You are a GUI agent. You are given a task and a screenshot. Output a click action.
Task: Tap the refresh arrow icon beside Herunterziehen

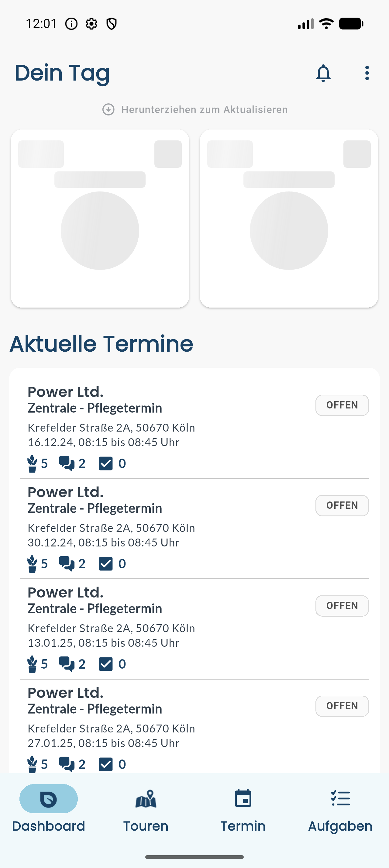point(108,109)
